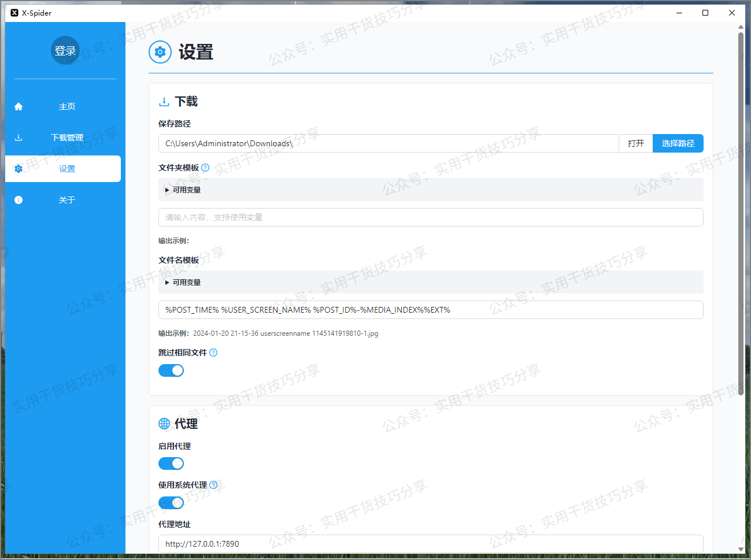This screenshot has width=751, height=560.
Task: Click the download icon beside 下载管理
Action: [x=18, y=138]
